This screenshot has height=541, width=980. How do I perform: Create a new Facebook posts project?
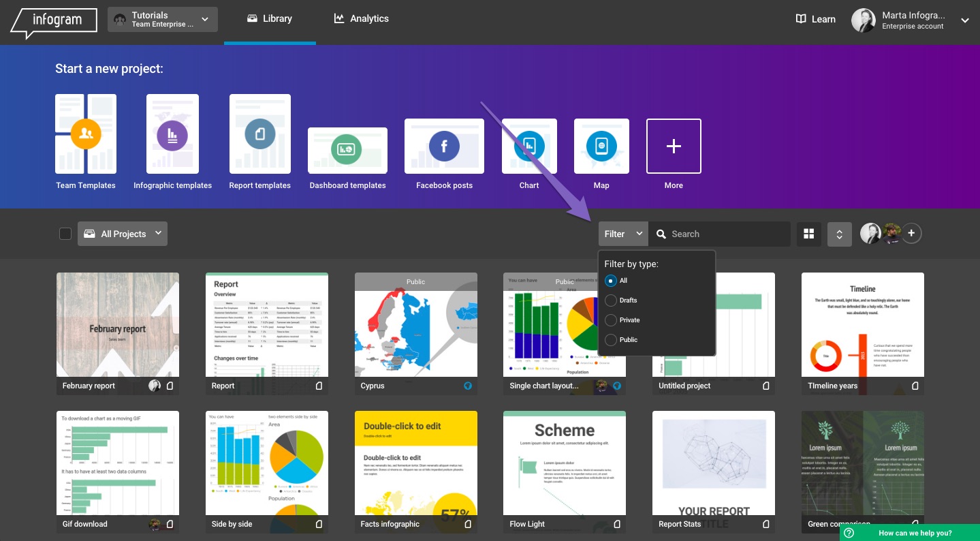pos(444,146)
